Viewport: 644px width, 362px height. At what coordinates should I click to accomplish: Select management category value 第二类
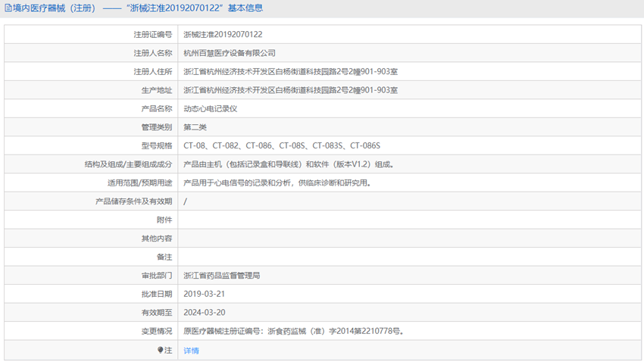(x=195, y=127)
